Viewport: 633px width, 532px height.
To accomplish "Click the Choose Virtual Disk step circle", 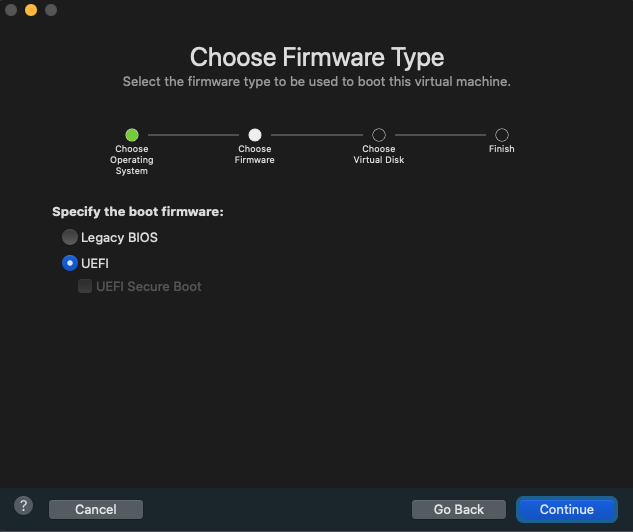I will coord(378,134).
